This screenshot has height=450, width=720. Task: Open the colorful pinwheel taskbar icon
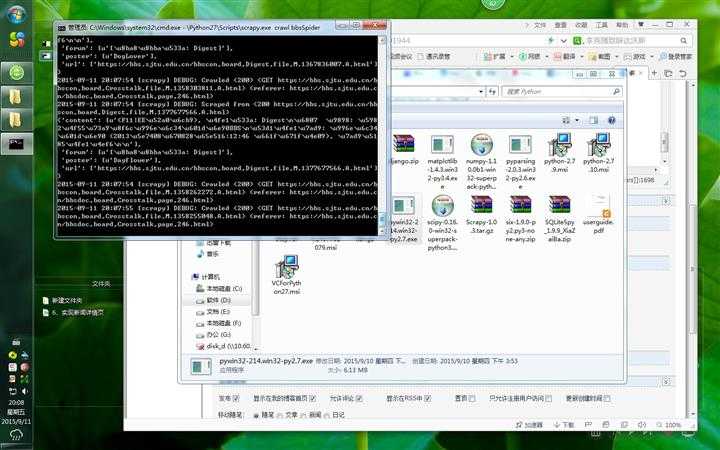tap(17, 39)
